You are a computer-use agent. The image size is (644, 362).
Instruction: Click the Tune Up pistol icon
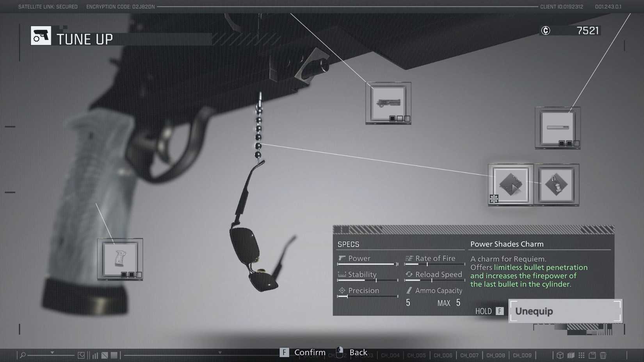coord(41,36)
